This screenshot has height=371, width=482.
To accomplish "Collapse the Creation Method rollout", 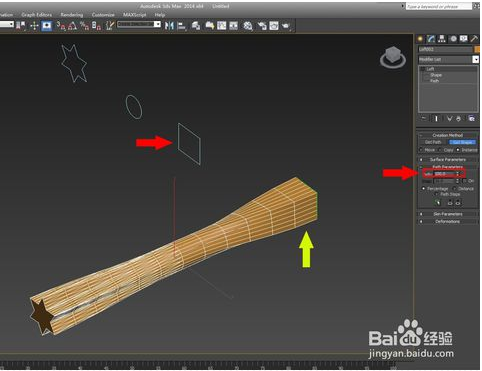I will coord(448,135).
